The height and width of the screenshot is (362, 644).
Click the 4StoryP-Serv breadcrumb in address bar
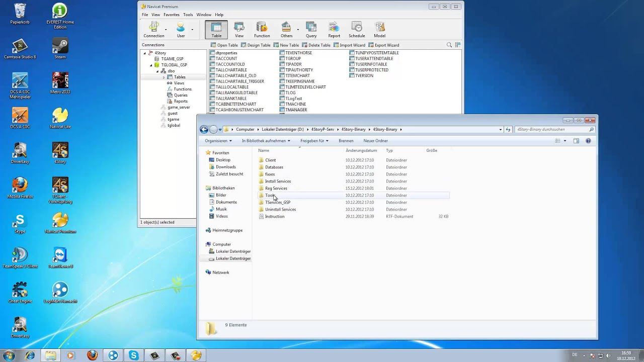point(323,129)
